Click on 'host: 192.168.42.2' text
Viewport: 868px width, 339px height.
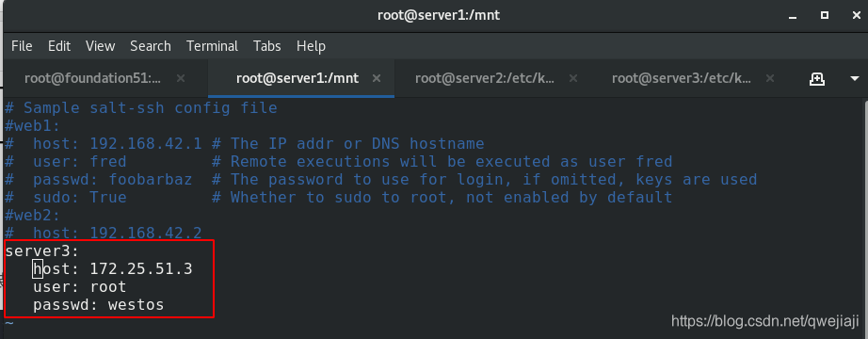pos(117,233)
